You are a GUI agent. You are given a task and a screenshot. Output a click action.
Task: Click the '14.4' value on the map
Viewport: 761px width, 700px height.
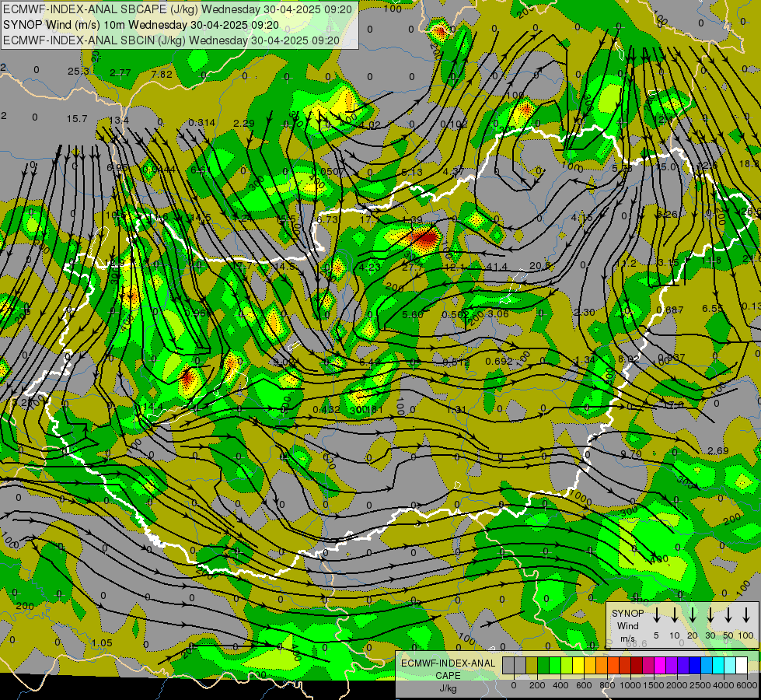click(152, 406)
